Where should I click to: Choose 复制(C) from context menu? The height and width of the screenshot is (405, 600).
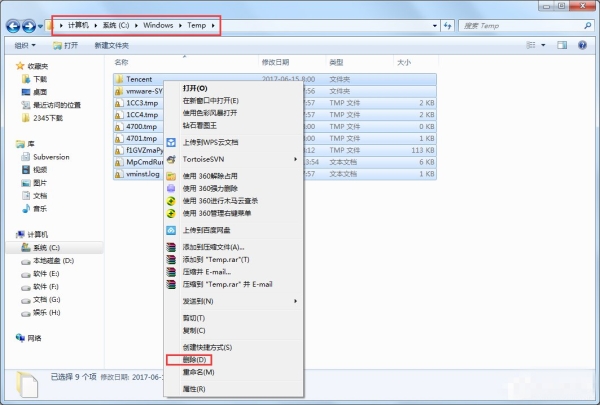pos(234,330)
